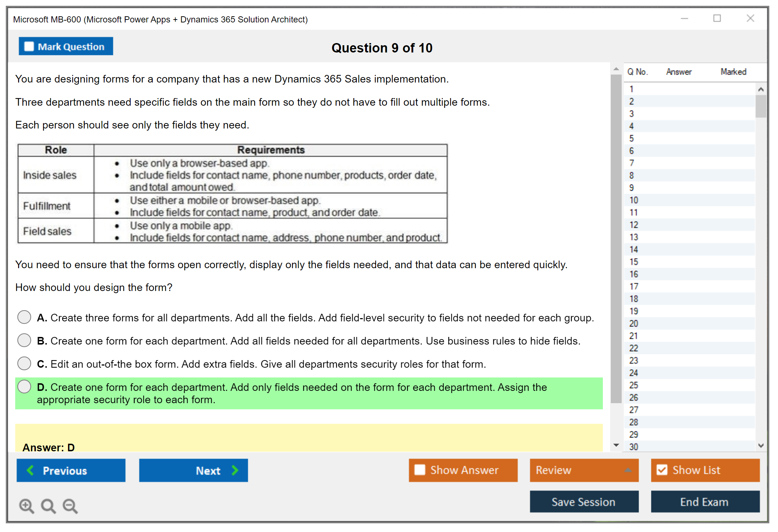Click the question pane scroll-down arrow
The height and width of the screenshot is (532, 778).
coord(616,445)
